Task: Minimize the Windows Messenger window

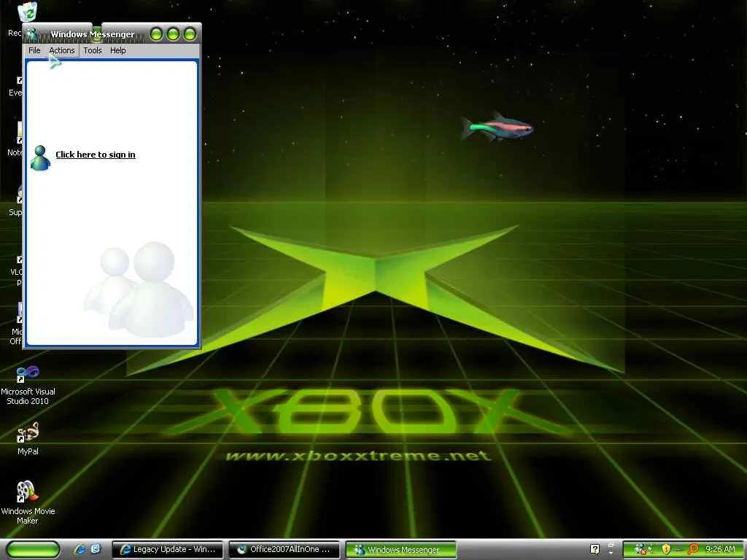Action: click(x=156, y=34)
